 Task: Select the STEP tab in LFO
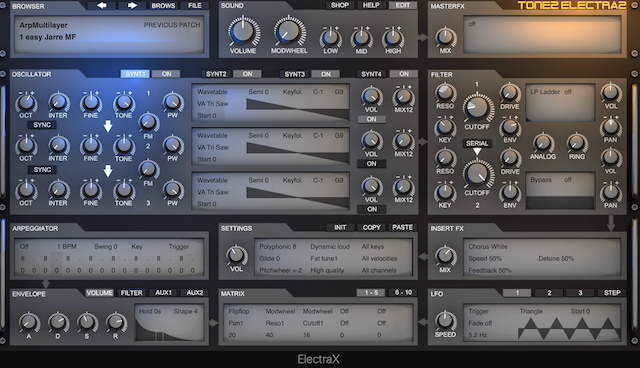tap(612, 293)
